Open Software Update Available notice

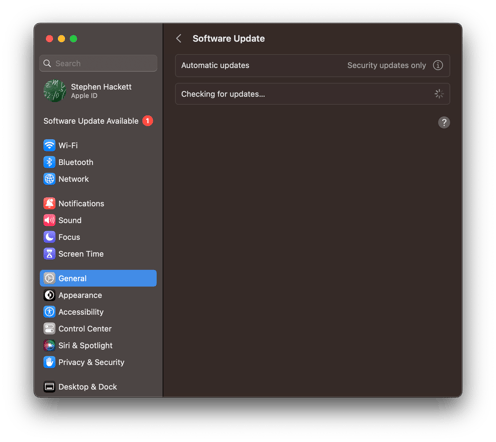point(98,121)
